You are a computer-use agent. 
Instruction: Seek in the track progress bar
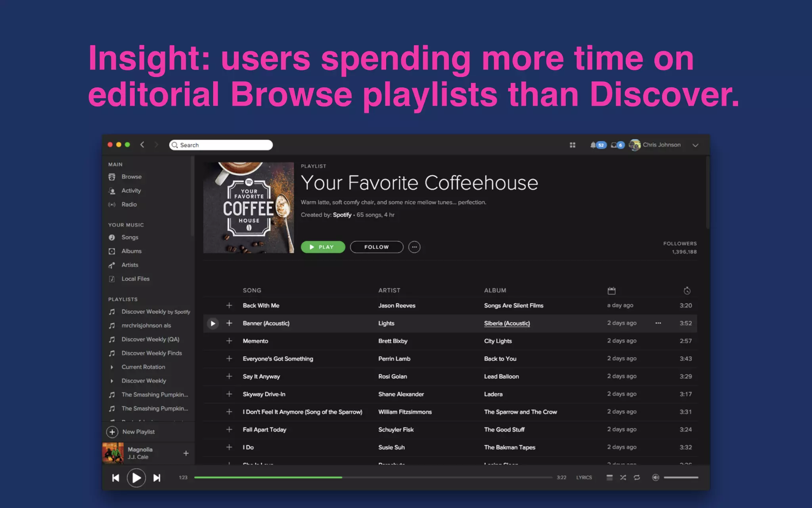(x=373, y=477)
